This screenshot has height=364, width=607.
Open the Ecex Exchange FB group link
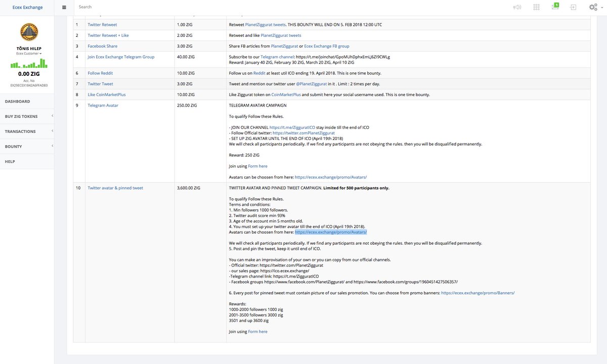point(327,46)
